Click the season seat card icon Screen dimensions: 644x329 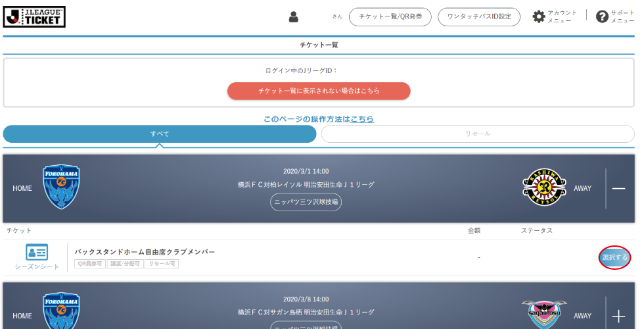(37, 252)
